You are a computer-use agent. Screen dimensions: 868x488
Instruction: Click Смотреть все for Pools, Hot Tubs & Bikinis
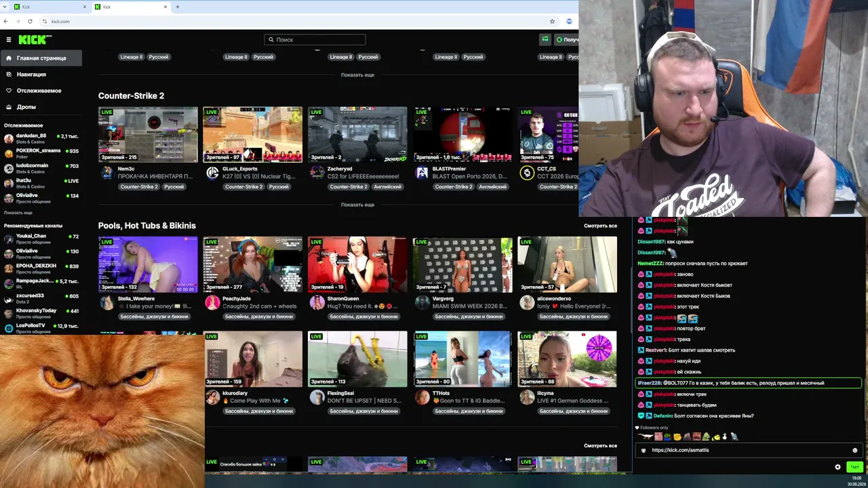pos(600,226)
